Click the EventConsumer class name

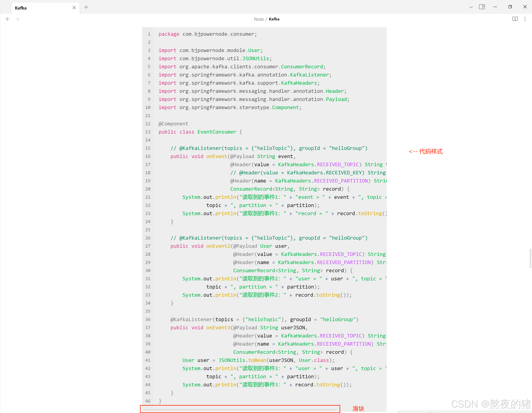coord(216,132)
